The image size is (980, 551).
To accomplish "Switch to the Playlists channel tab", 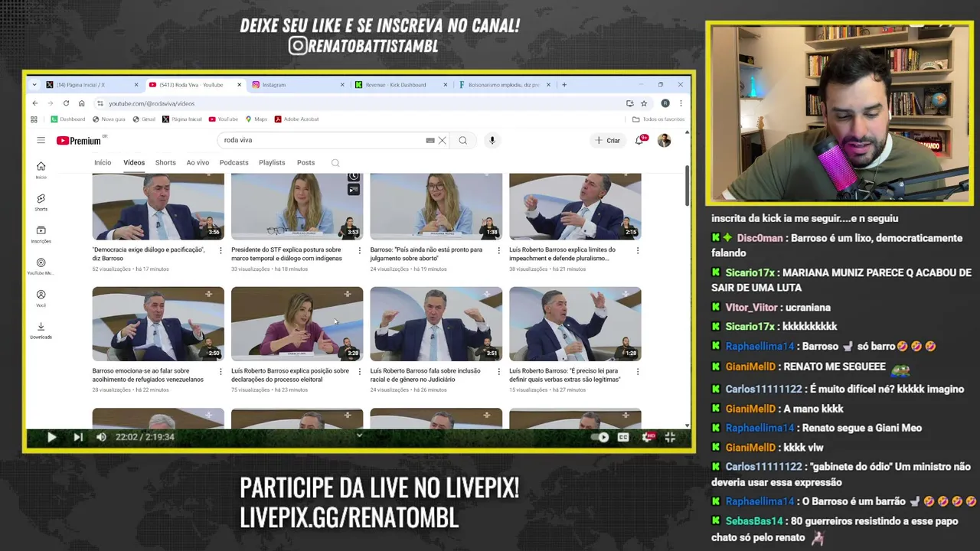I will point(272,163).
